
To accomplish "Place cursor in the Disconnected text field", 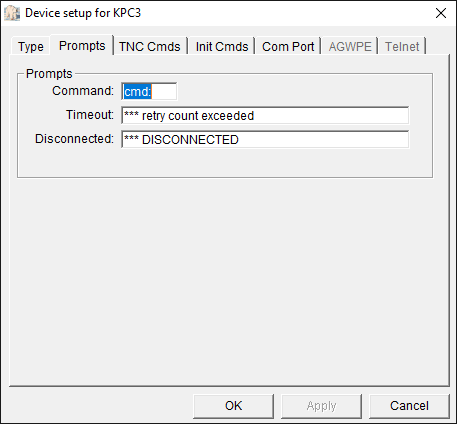I will tap(265, 140).
